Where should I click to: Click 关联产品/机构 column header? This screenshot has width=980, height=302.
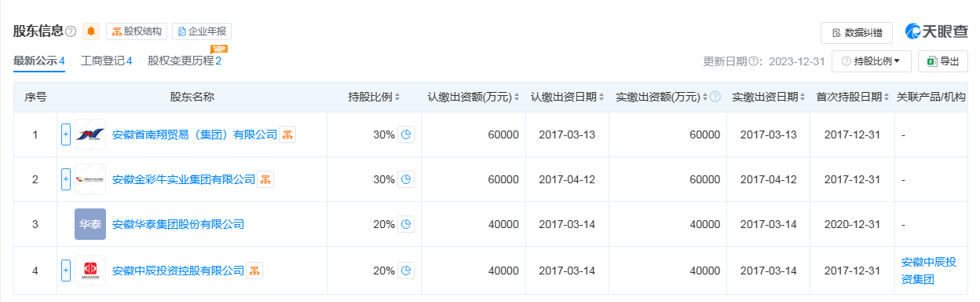point(931,97)
